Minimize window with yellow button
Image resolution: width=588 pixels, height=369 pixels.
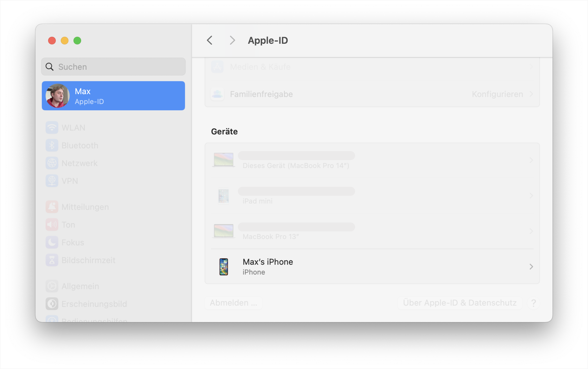65,40
